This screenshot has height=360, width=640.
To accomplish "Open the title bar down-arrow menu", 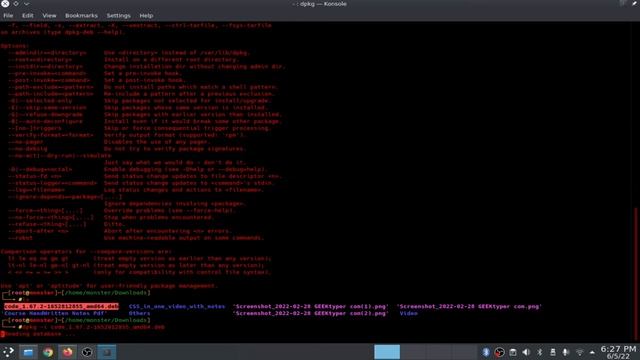I will tap(27, 4).
